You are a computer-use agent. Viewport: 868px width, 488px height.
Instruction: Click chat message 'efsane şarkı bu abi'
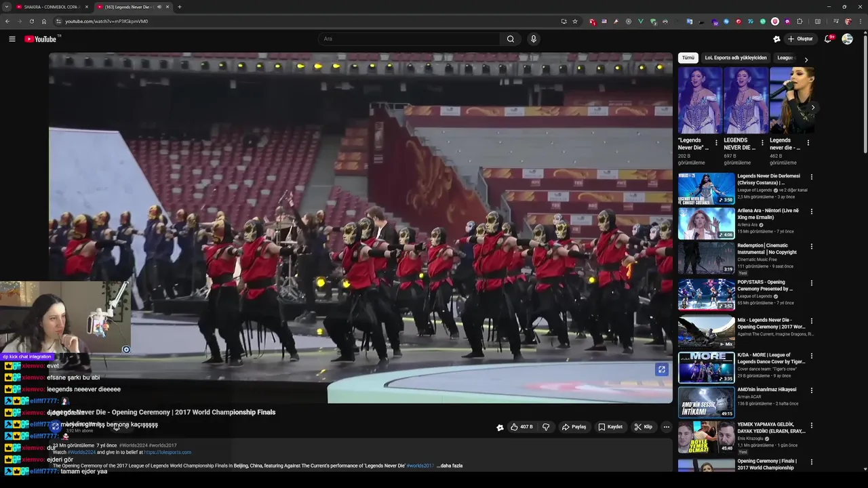point(73,378)
